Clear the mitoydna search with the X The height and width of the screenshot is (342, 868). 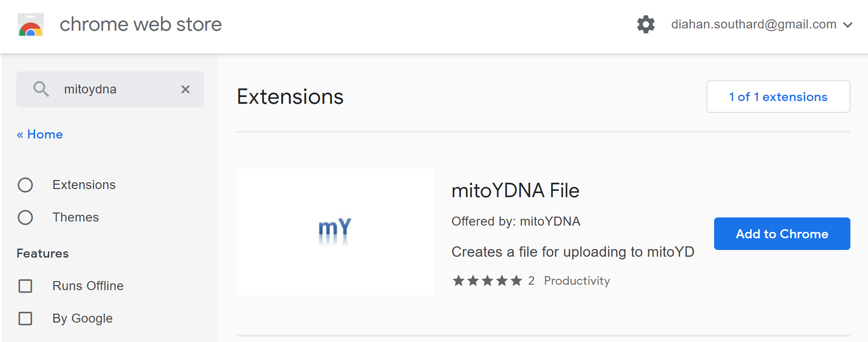pos(186,89)
